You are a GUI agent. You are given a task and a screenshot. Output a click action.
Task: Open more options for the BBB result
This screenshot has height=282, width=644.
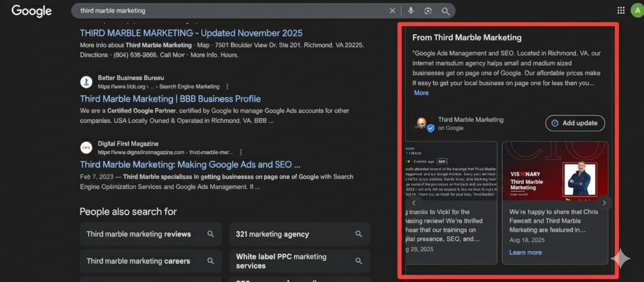227,86
